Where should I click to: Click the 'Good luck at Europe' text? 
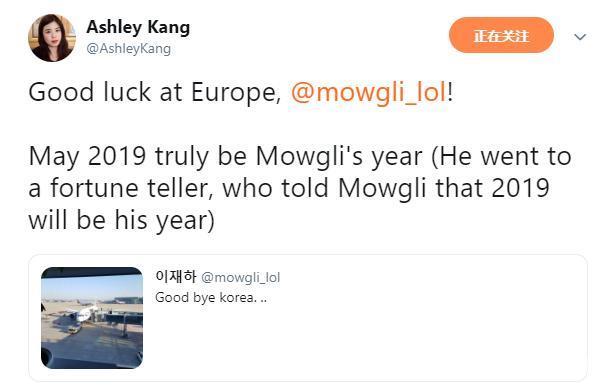[x=155, y=93]
